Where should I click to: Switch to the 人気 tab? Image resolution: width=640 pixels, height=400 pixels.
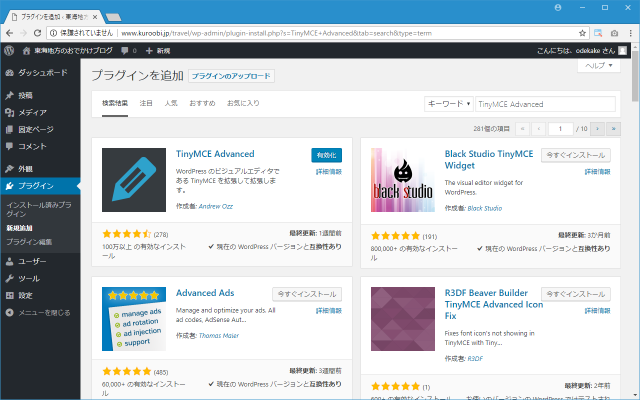pos(171,103)
